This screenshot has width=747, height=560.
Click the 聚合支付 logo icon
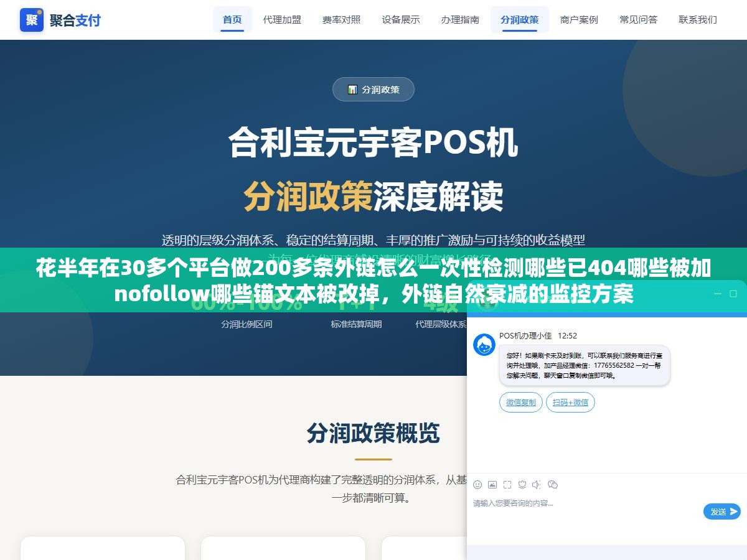click(x=32, y=20)
